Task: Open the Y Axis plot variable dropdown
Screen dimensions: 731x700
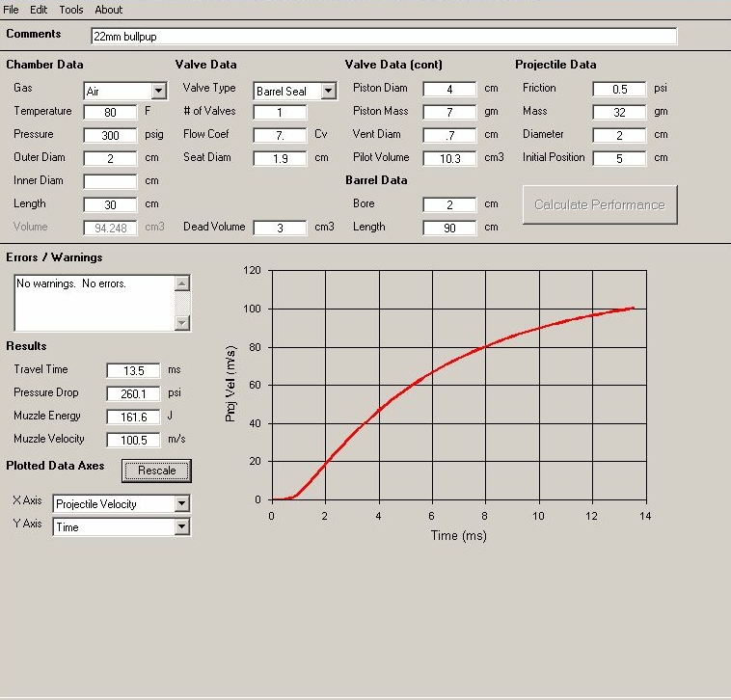Action: tap(182, 526)
